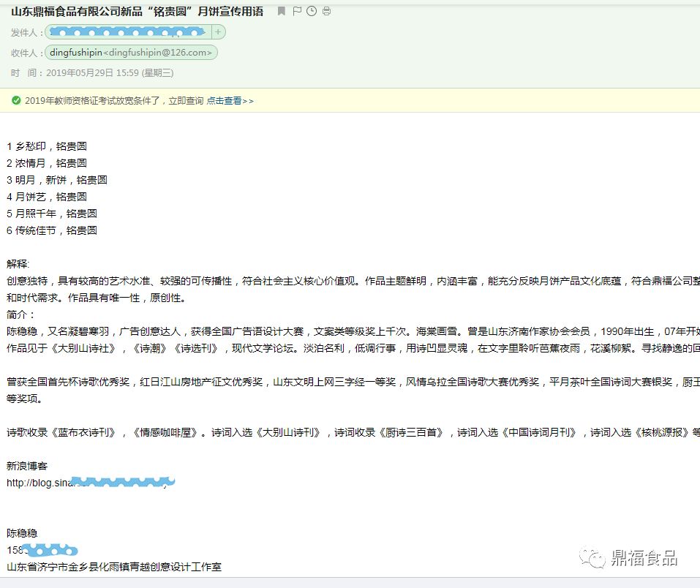Click the line starting 诗歌收录《蓝布衣诗刊》
Image resolution: width=700 pixels, height=588 pixels.
[353, 432]
